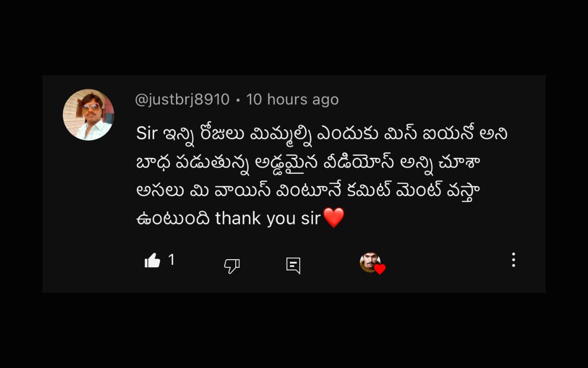Open the reply speech bubble icon
Viewport: 588px width, 368px height.
coord(293,265)
